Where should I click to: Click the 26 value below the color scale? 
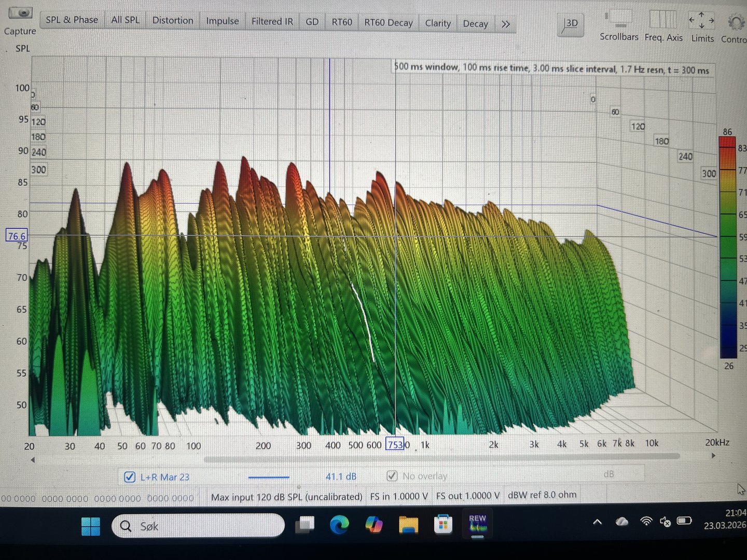(729, 366)
